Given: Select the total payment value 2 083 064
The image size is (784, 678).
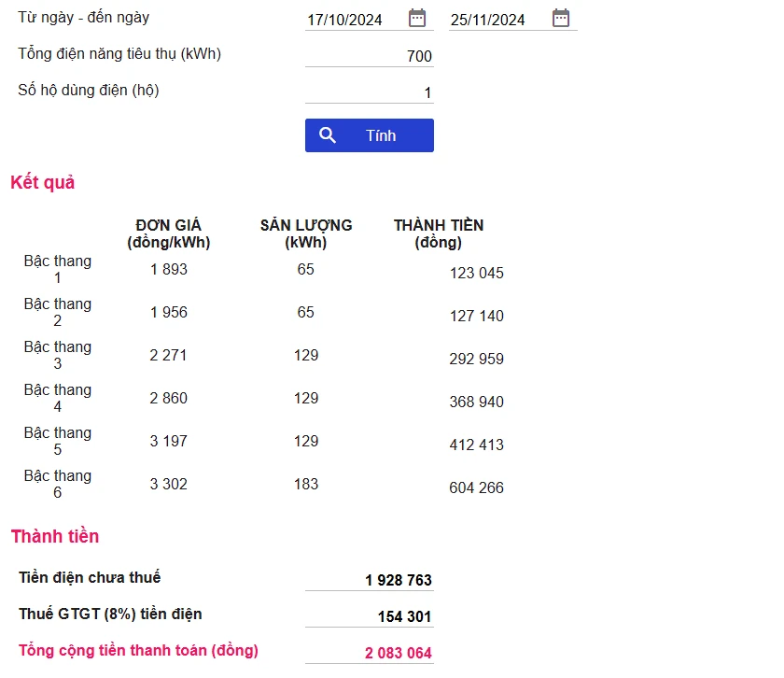Looking at the screenshot, I should coord(398,653).
